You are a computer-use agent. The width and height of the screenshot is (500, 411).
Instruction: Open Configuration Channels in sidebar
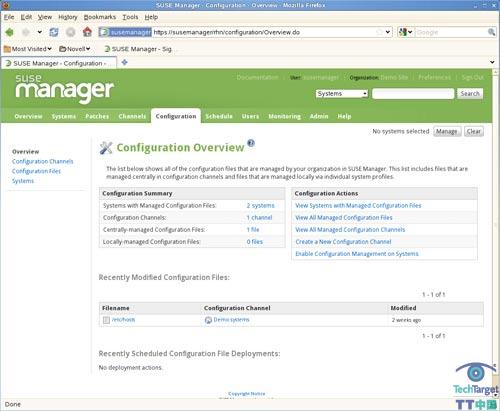pos(43,161)
